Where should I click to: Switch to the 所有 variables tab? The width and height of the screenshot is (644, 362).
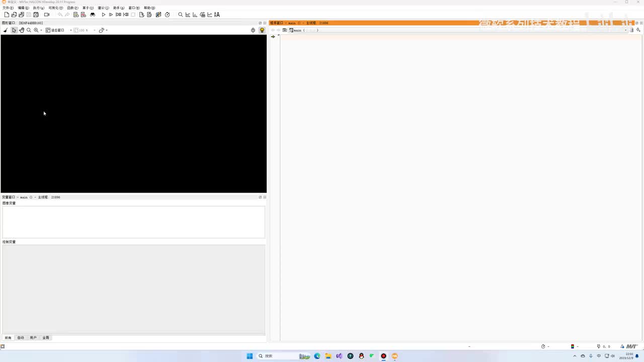(8, 338)
